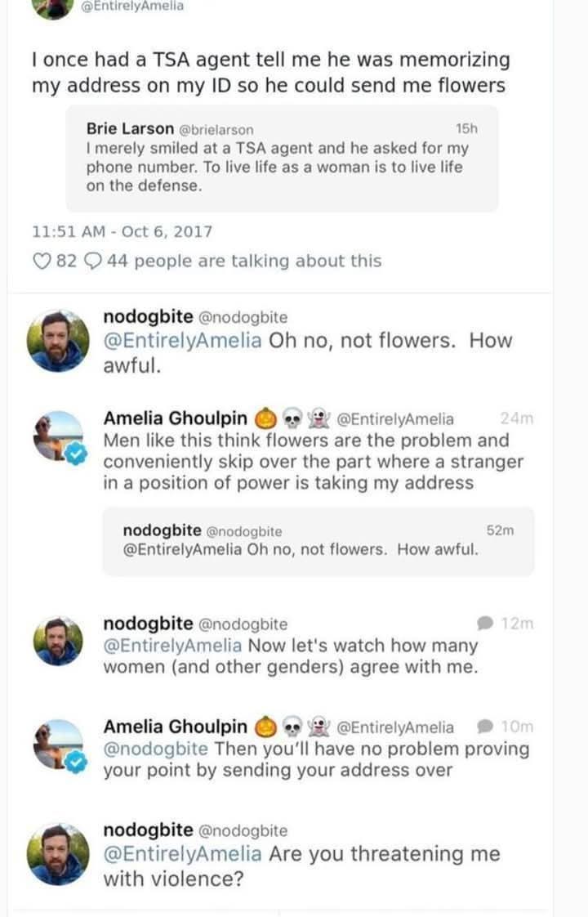
Task: Open nodogbite's avatar on the first 'Oh no, not flowers' reply
Action: click(x=56, y=340)
